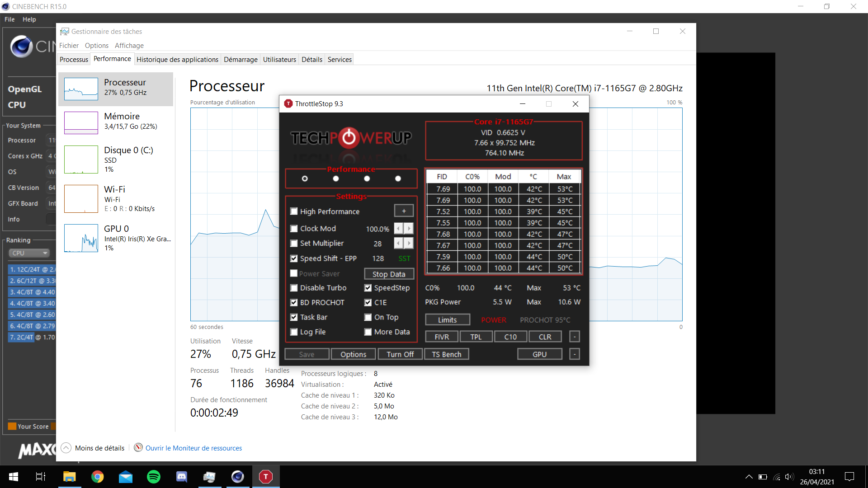Click the Stop Data button

[x=389, y=274]
